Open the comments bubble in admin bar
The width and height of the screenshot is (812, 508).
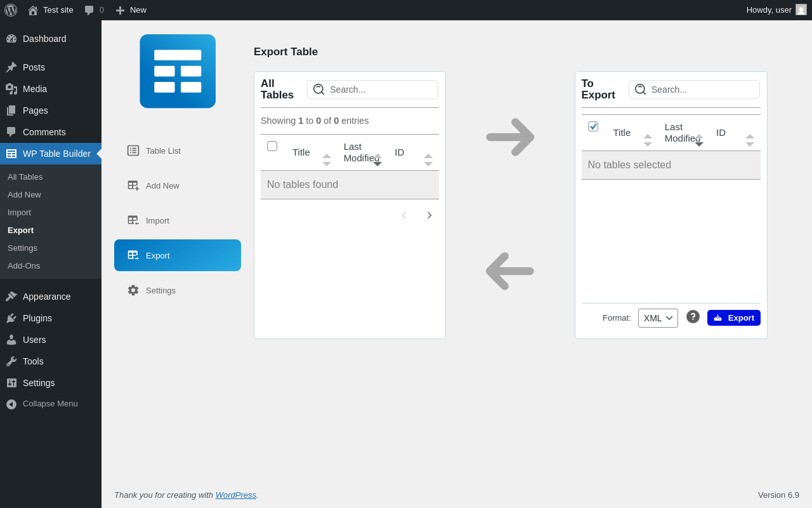point(94,10)
